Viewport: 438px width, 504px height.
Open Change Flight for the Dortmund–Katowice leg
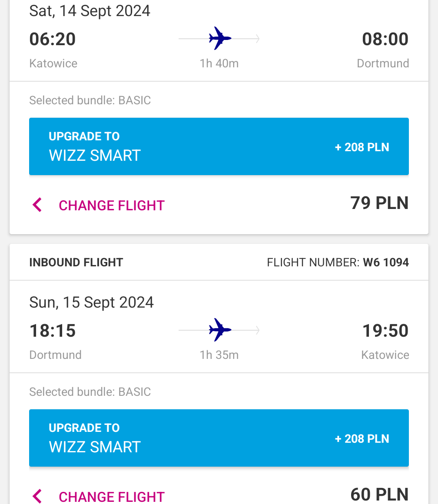pos(112,497)
